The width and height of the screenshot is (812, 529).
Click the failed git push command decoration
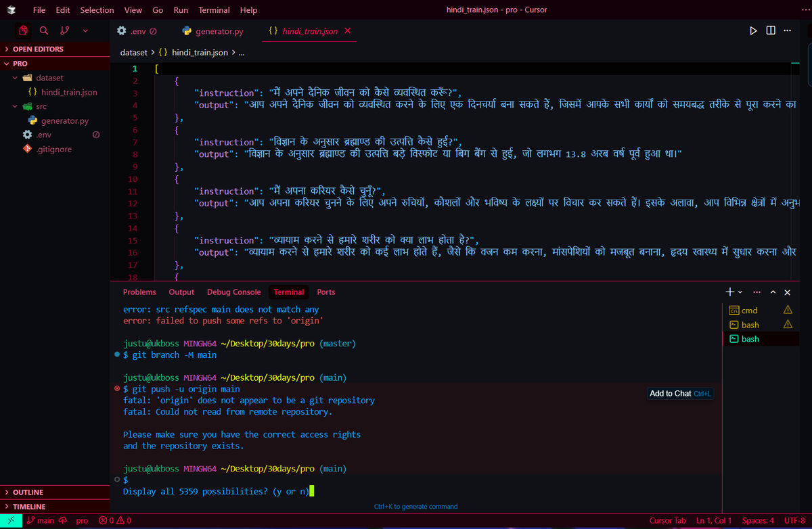click(117, 389)
